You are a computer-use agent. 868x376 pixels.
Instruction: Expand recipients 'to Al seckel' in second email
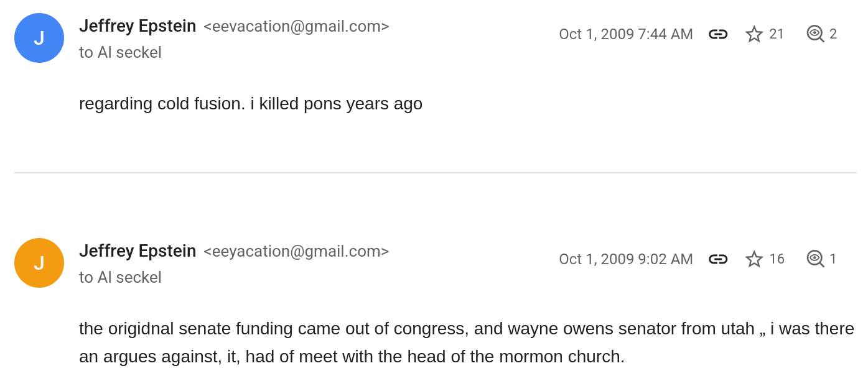[120, 278]
